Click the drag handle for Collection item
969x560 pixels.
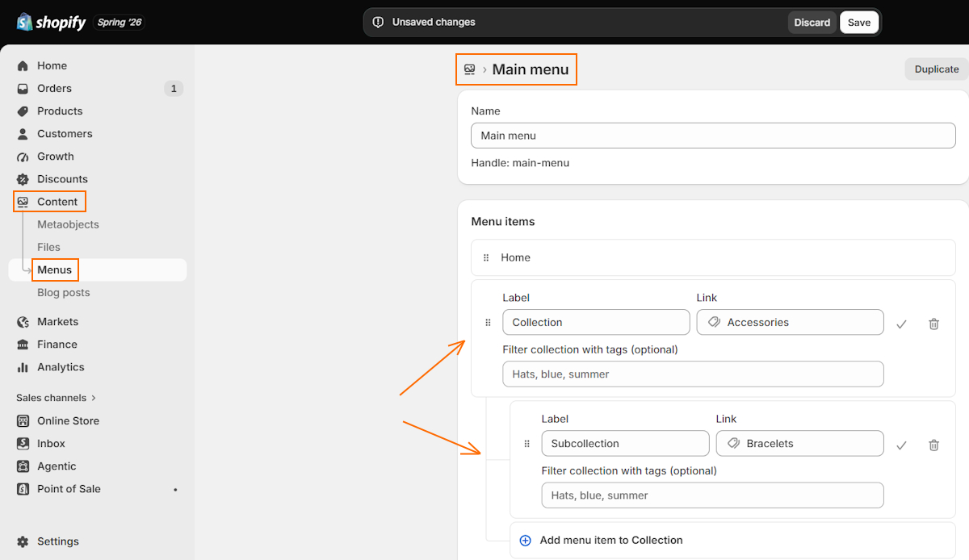pos(488,323)
